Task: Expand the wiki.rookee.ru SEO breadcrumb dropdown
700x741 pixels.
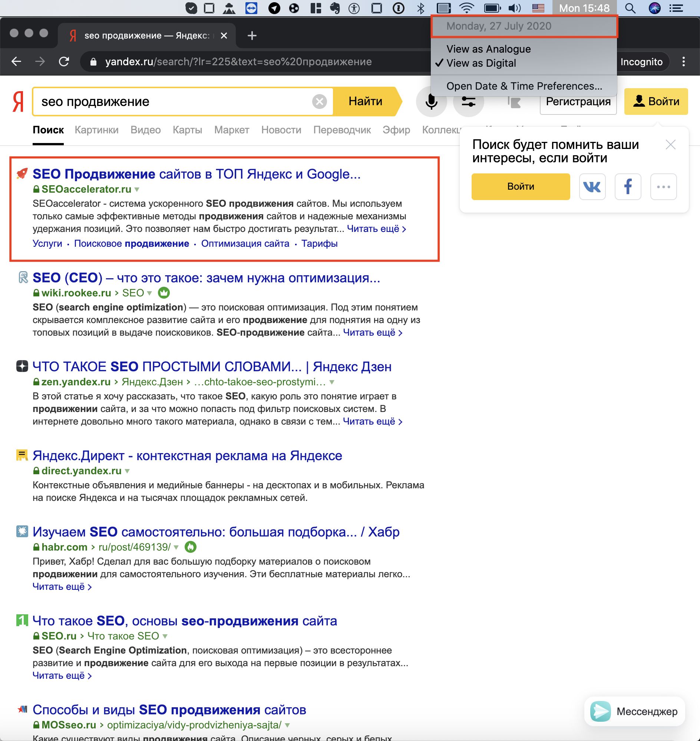Action: (149, 293)
